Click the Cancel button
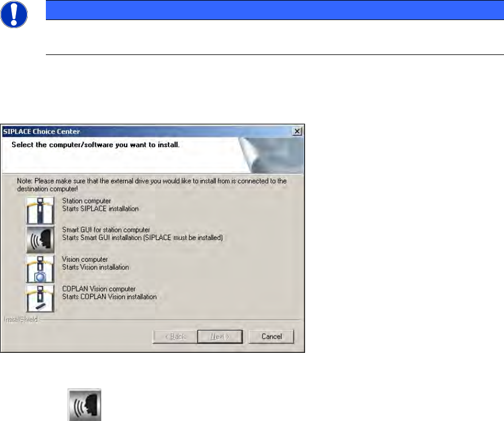Image resolution: width=504 pixels, height=421 pixels. point(271,337)
